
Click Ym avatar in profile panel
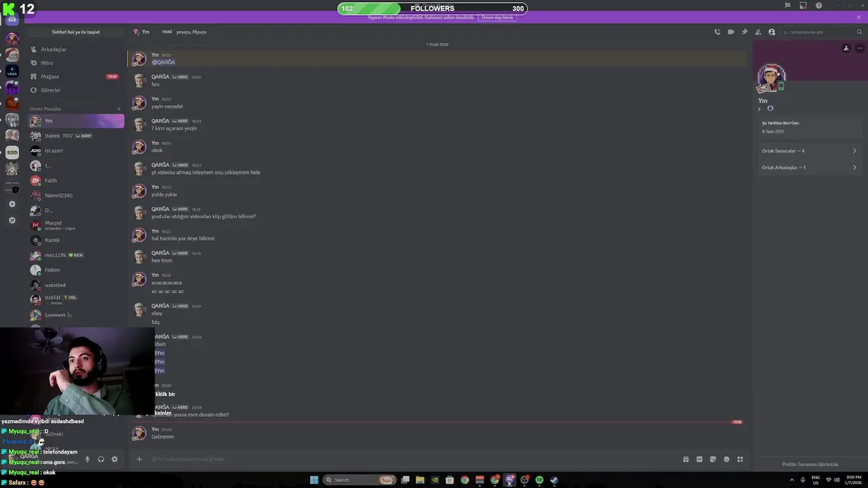771,79
